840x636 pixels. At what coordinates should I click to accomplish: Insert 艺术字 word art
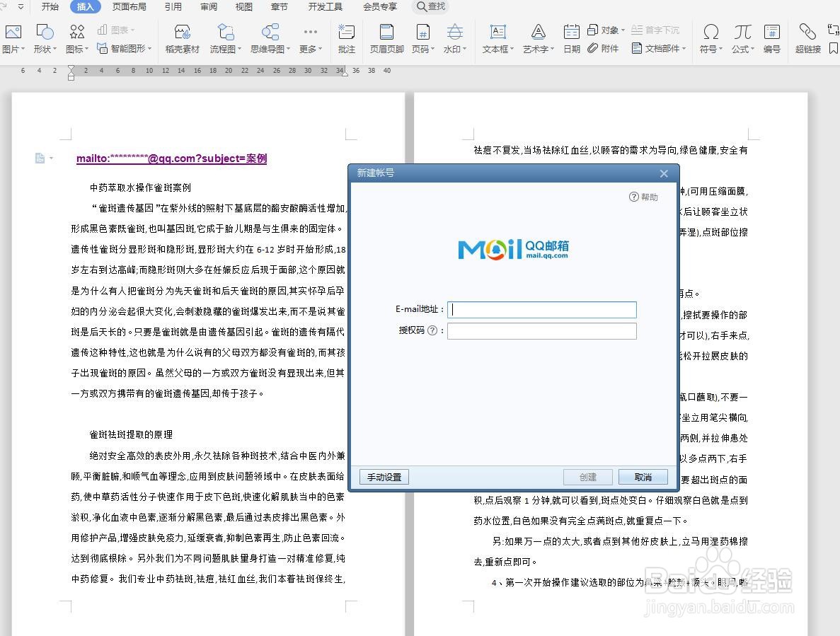click(539, 32)
